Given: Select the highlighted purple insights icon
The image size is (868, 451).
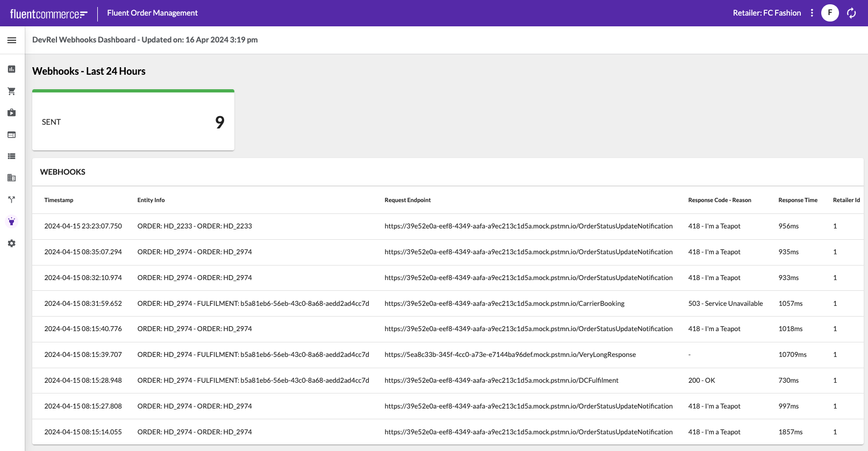Looking at the screenshot, I should click(x=12, y=221).
